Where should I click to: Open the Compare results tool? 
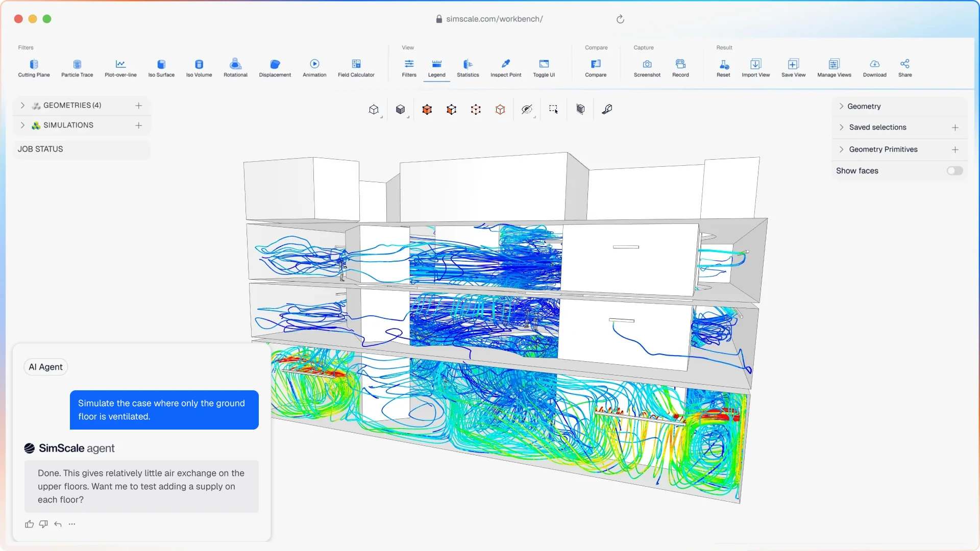pyautogui.click(x=596, y=68)
